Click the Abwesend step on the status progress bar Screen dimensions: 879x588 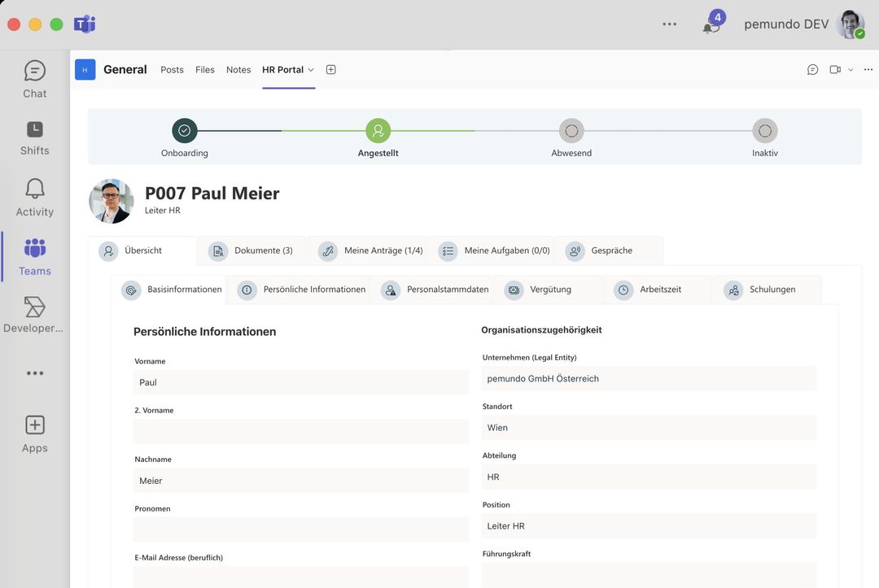571,129
